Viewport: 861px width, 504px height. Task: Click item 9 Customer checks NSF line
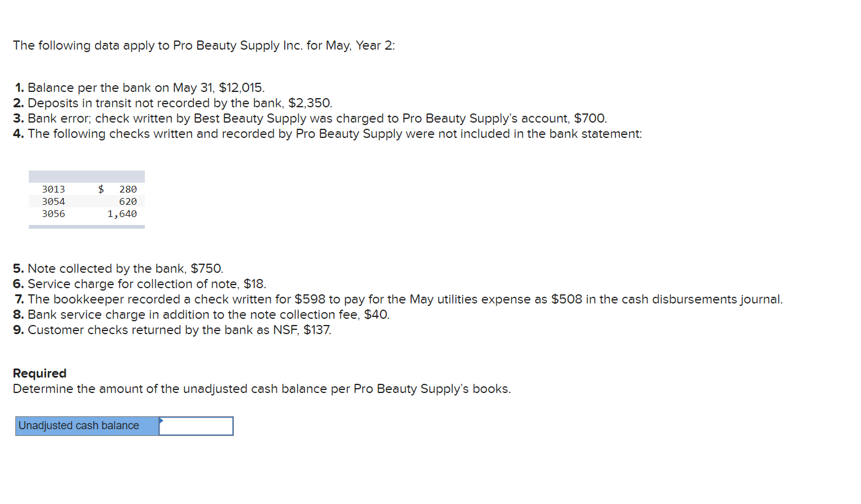pyautogui.click(x=172, y=330)
